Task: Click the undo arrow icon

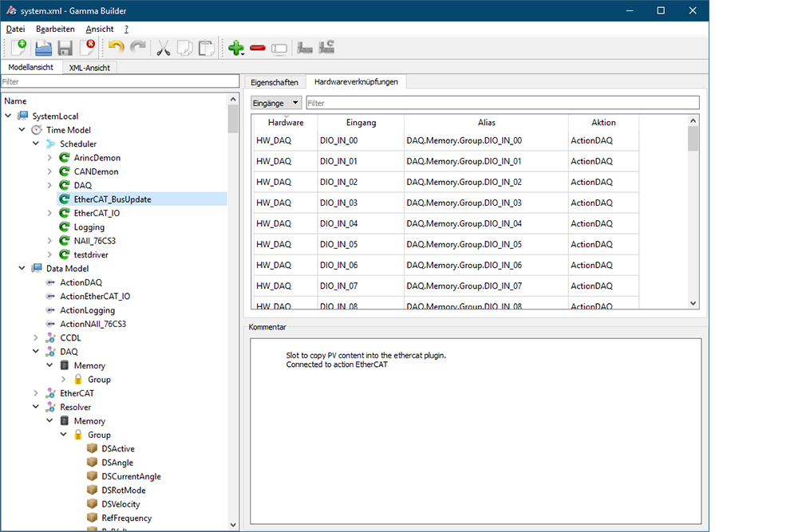Action: [116, 48]
